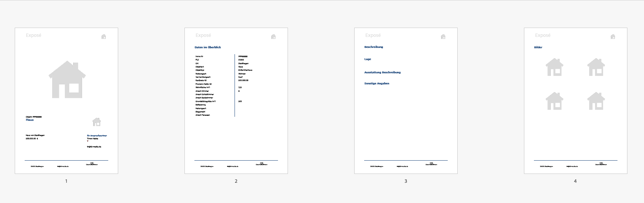
Task: Select the 'Bilder' heading on page 4
Action: [x=538, y=48]
